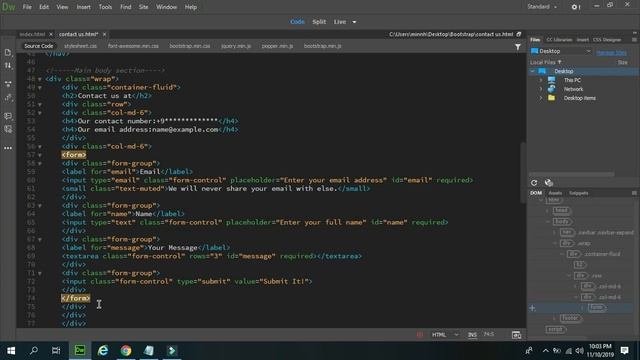Open the stylesheet.css related file
Viewport: 640px width, 360px height.
[x=80, y=46]
